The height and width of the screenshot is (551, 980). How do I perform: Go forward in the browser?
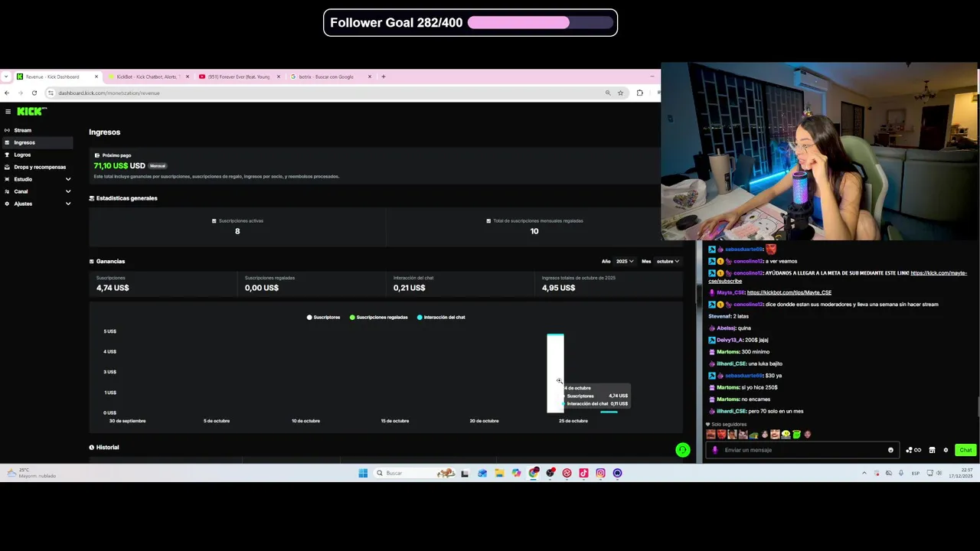tap(21, 93)
